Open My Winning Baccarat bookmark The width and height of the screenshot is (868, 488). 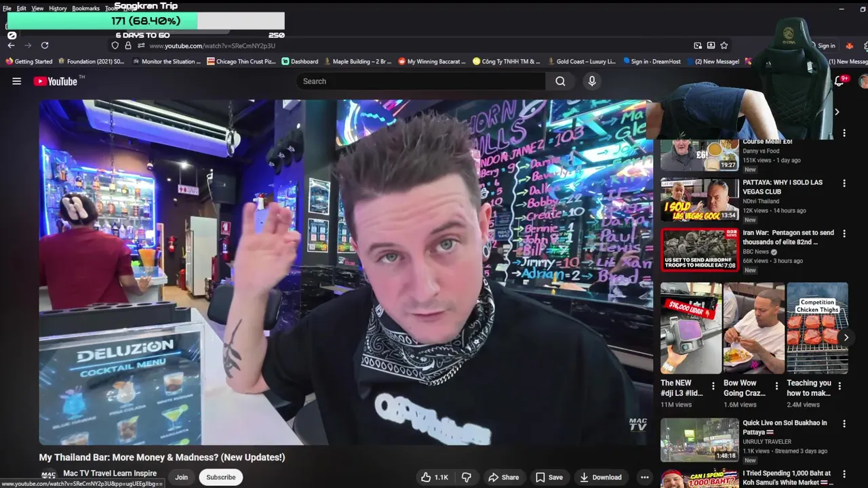(x=432, y=62)
